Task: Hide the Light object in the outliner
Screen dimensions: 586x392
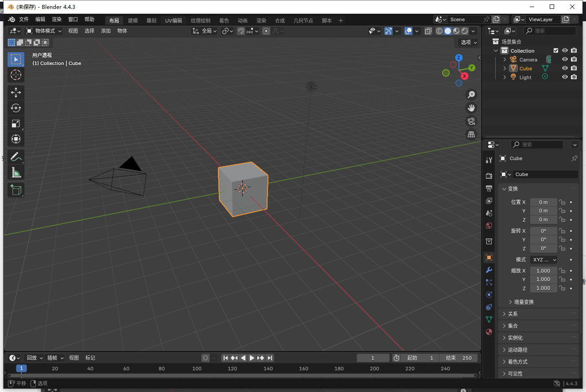Action: [x=565, y=77]
